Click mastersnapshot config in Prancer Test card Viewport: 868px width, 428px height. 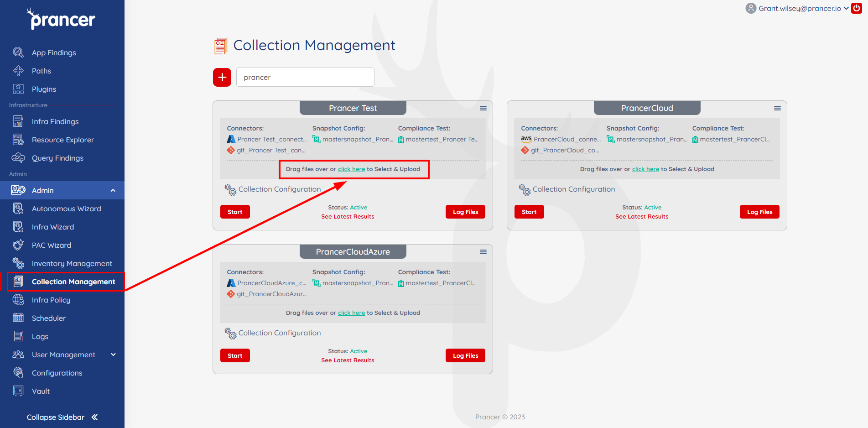tap(353, 139)
